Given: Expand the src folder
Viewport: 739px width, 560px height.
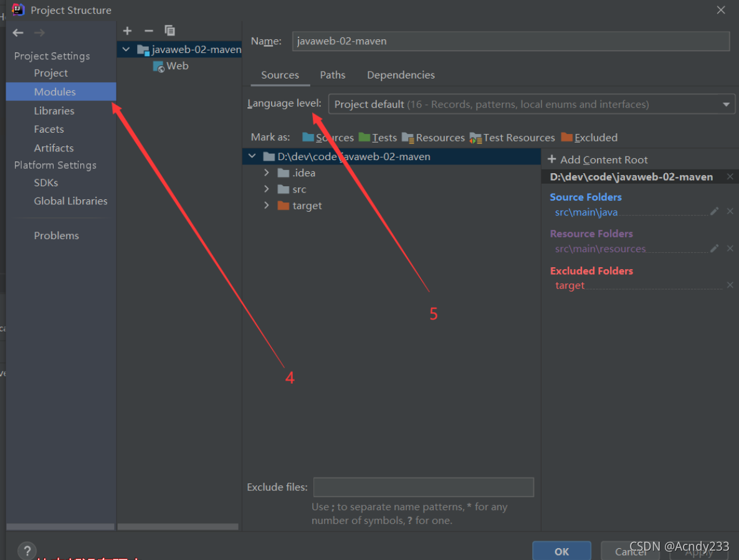Looking at the screenshot, I should [x=267, y=189].
